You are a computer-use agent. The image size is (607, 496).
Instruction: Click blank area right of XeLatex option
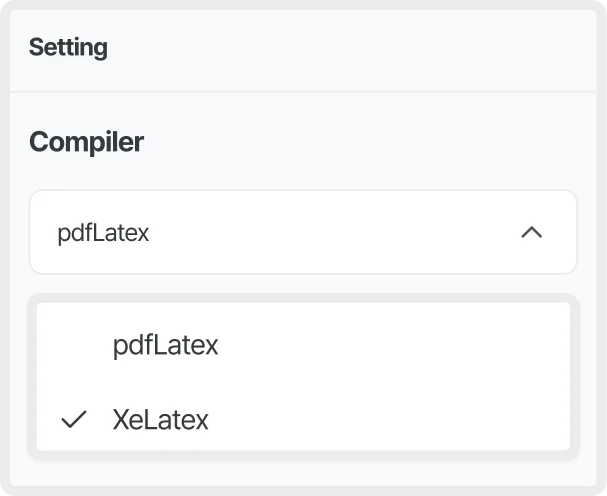click(x=400, y=420)
